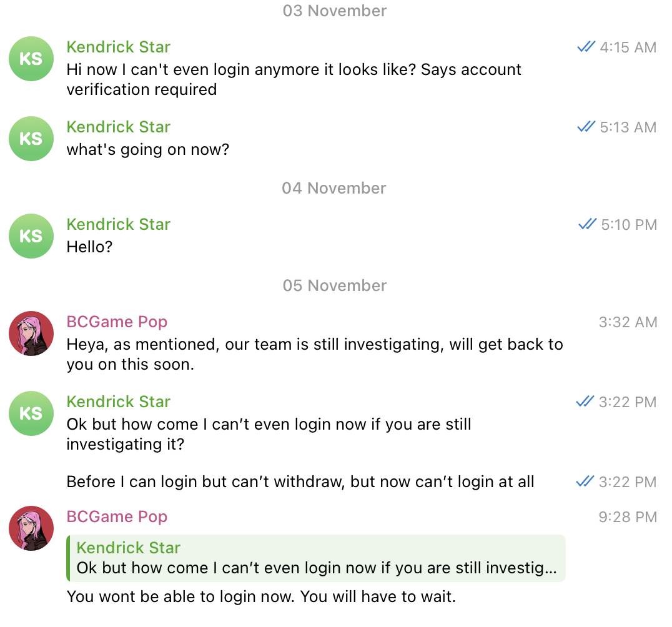Click double check mark beside 5:10 PM

point(587,224)
